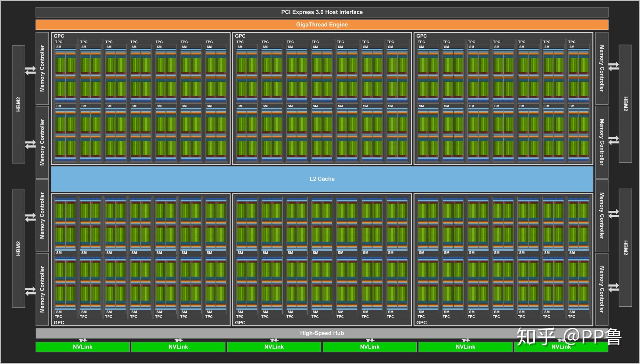640x364 pixels.
Task: Click the bottom left-side Memory Controller block
Action: point(42,289)
